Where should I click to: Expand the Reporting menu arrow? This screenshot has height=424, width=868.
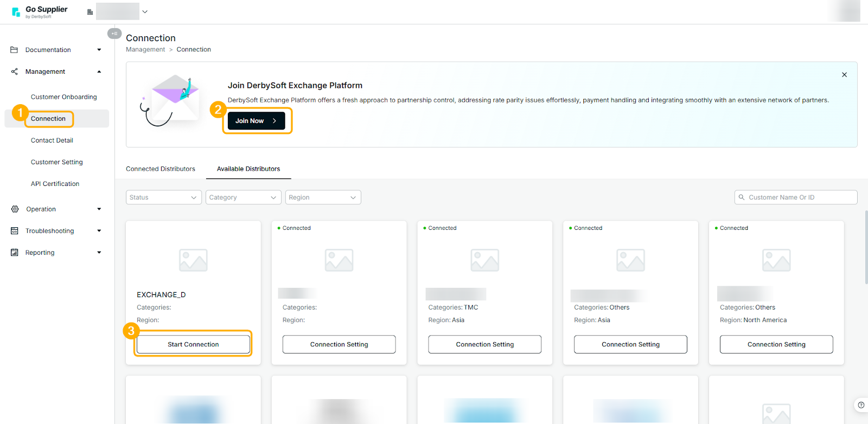point(99,253)
